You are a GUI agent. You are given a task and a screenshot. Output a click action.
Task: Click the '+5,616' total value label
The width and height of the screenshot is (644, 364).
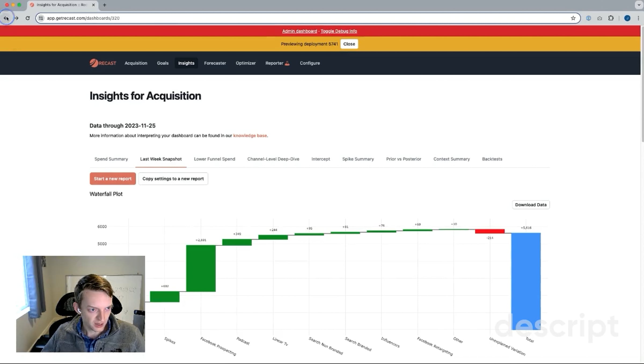click(526, 228)
